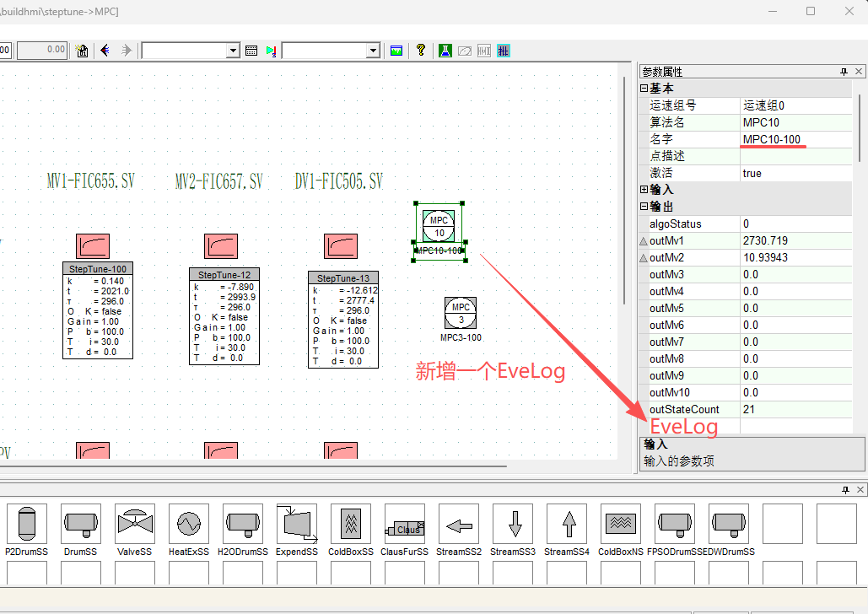Choose the ColdBoxSS palette component
This screenshot has width=868, height=614.
(351, 524)
